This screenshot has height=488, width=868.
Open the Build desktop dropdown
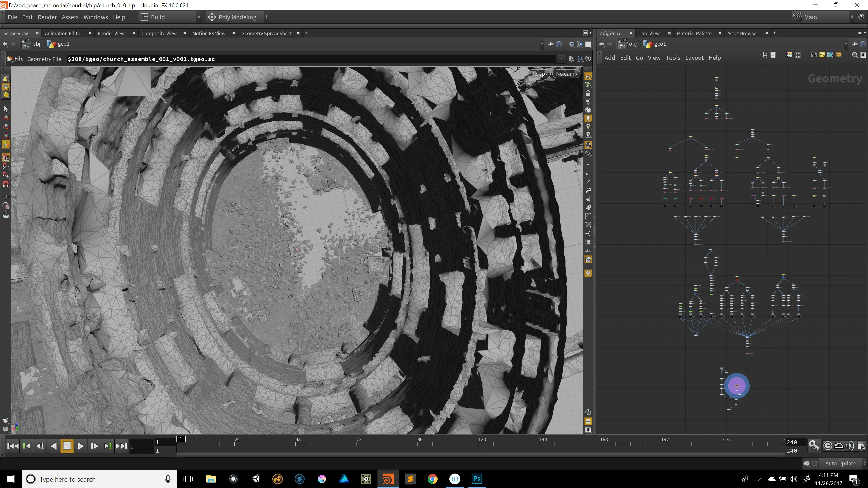170,17
